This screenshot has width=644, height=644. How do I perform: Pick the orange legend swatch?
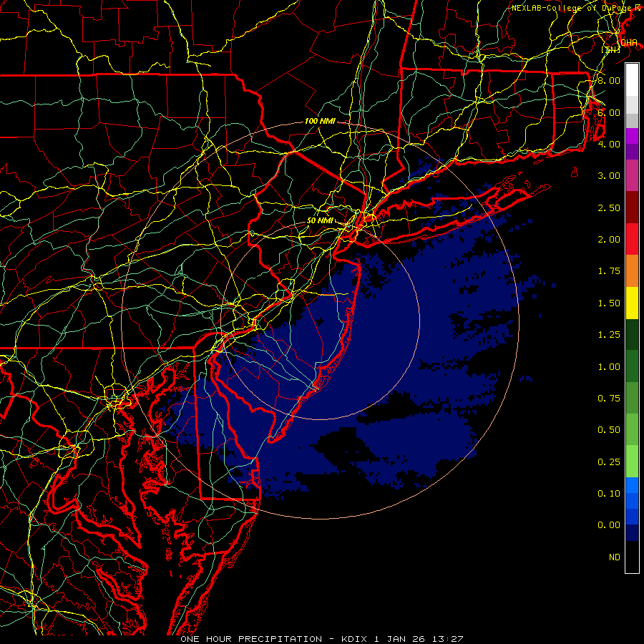pyautogui.click(x=632, y=271)
